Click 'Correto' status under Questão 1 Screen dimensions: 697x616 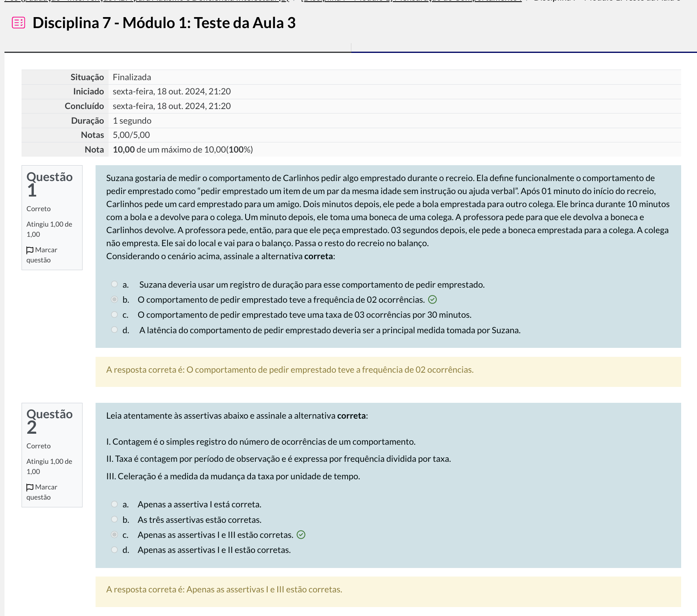(x=39, y=209)
